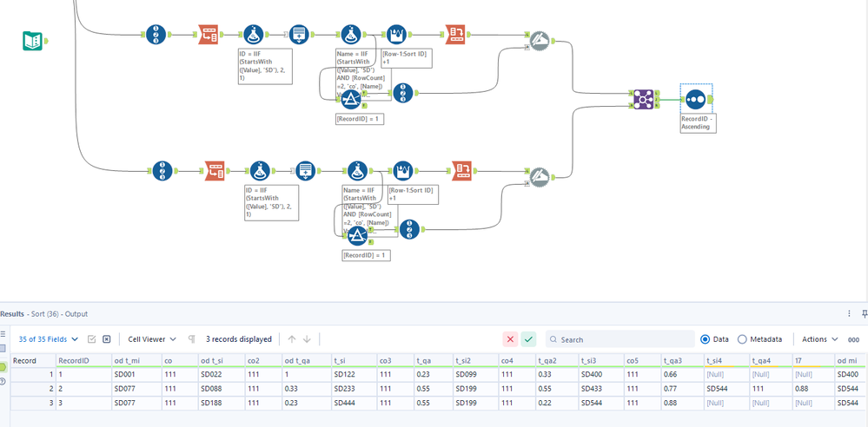Click deselect-fields X icon beside Cell Viewer
The width and height of the screenshot is (868, 427).
107,339
